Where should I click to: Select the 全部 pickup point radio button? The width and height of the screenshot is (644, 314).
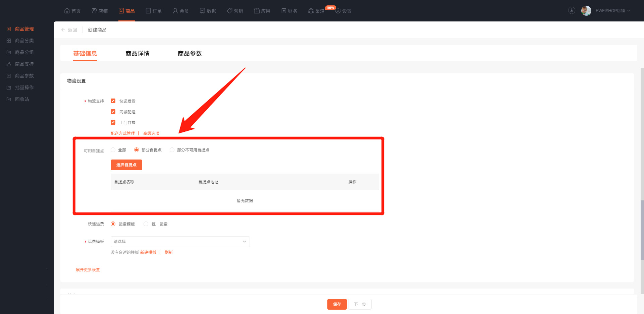pos(113,150)
